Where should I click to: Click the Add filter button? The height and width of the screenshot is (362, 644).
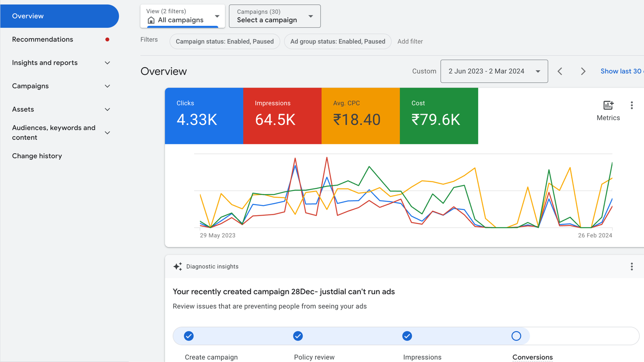click(x=410, y=41)
